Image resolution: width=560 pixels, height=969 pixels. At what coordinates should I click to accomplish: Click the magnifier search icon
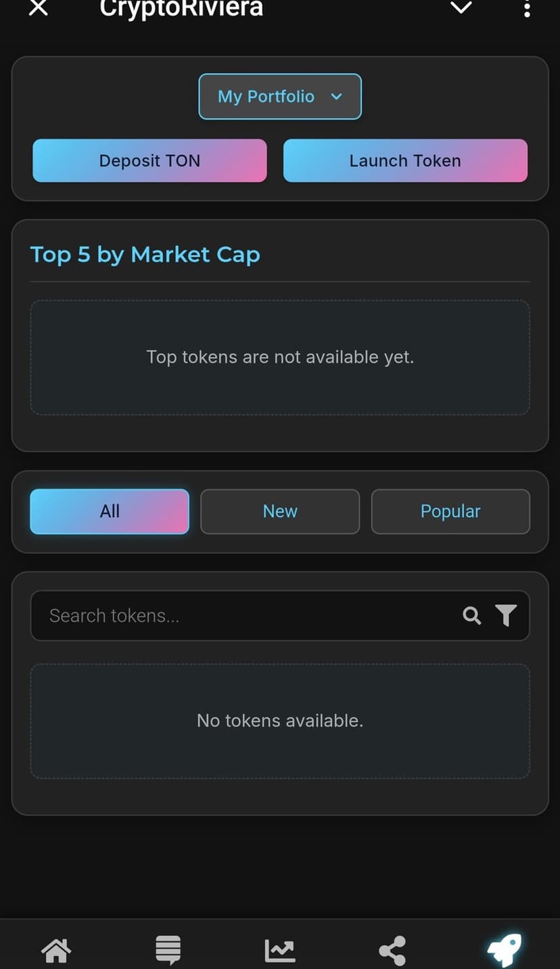pos(471,615)
